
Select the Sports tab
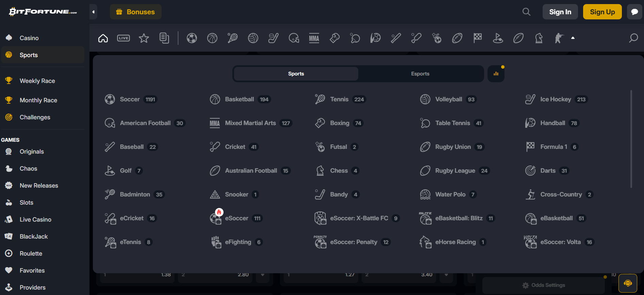(x=296, y=74)
